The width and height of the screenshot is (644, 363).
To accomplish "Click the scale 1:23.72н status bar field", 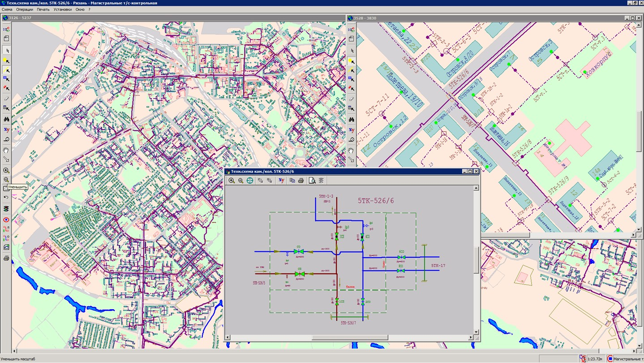I will (596, 359).
